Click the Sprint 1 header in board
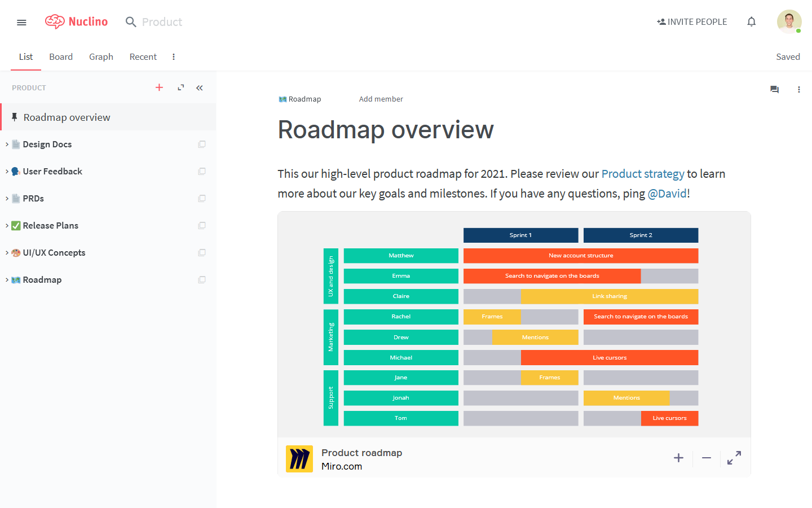This screenshot has width=812, height=508. (520, 235)
